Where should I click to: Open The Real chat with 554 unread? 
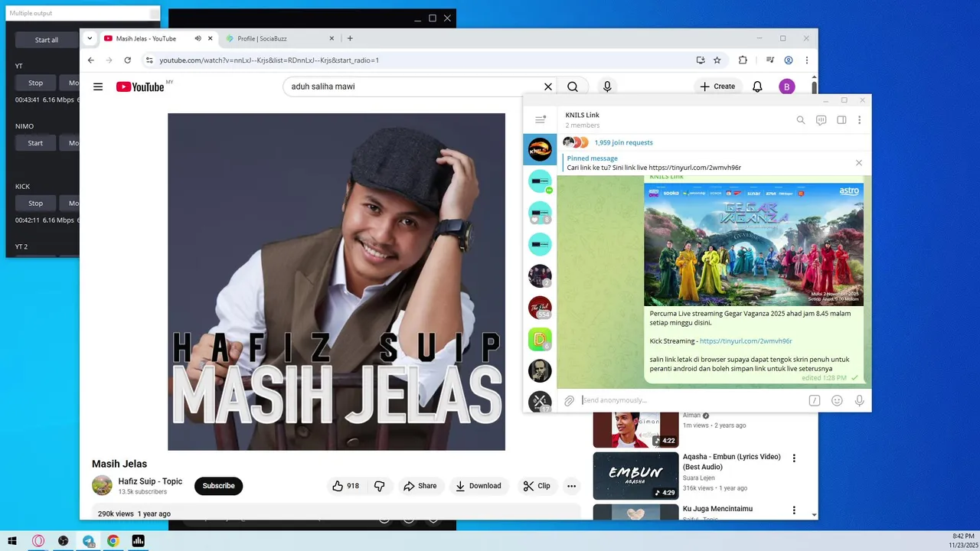(x=540, y=308)
